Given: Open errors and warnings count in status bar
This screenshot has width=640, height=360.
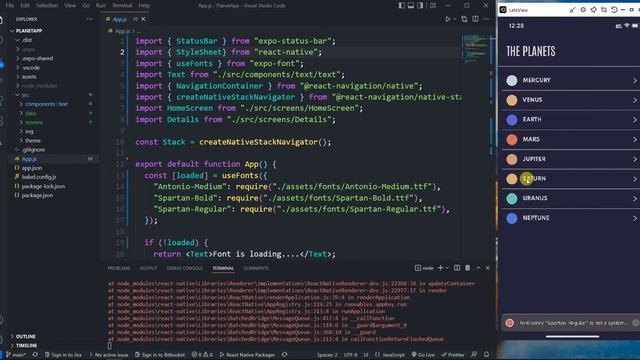Looking at the screenshot, I should (x=202, y=355).
